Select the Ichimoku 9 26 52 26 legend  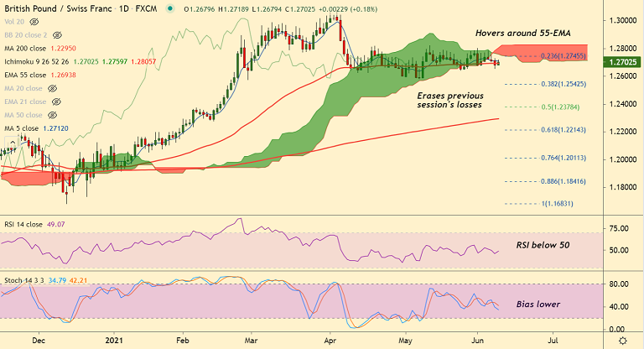pyautogui.click(x=37, y=61)
